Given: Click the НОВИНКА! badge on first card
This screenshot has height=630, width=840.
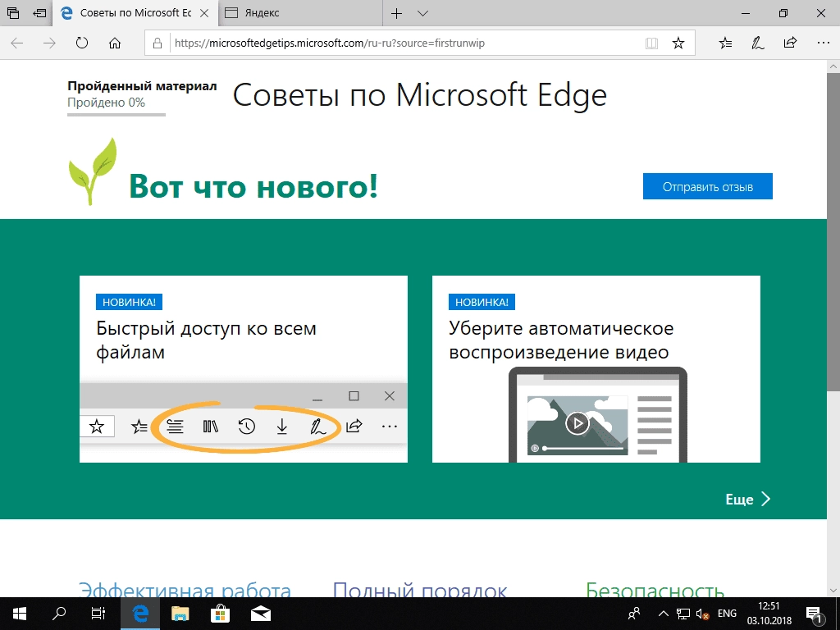Looking at the screenshot, I should click(129, 302).
